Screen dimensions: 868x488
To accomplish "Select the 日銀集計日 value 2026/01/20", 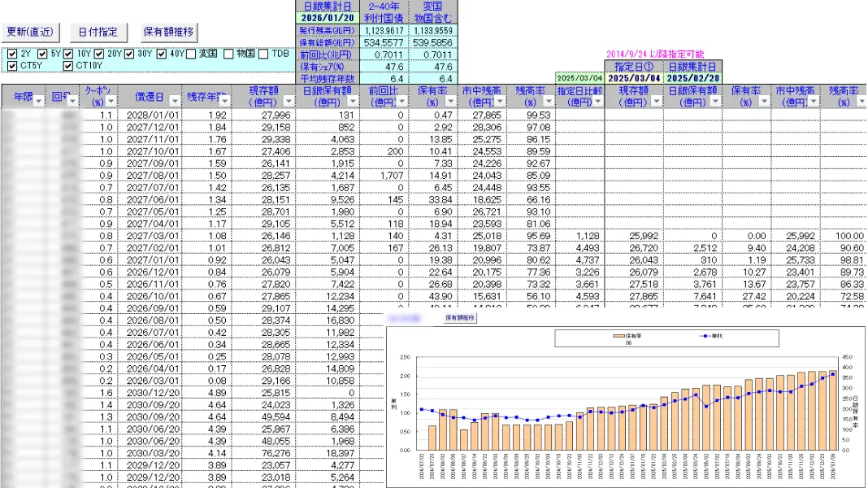I will pos(328,18).
